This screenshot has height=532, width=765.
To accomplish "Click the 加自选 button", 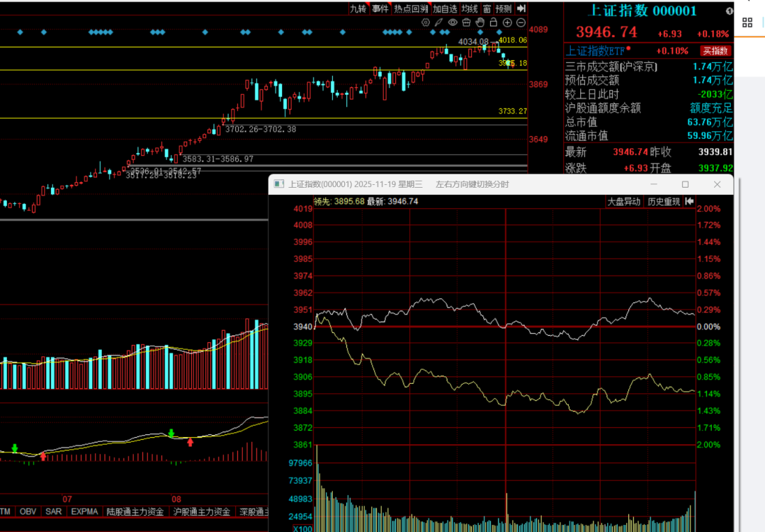I will click(x=445, y=9).
